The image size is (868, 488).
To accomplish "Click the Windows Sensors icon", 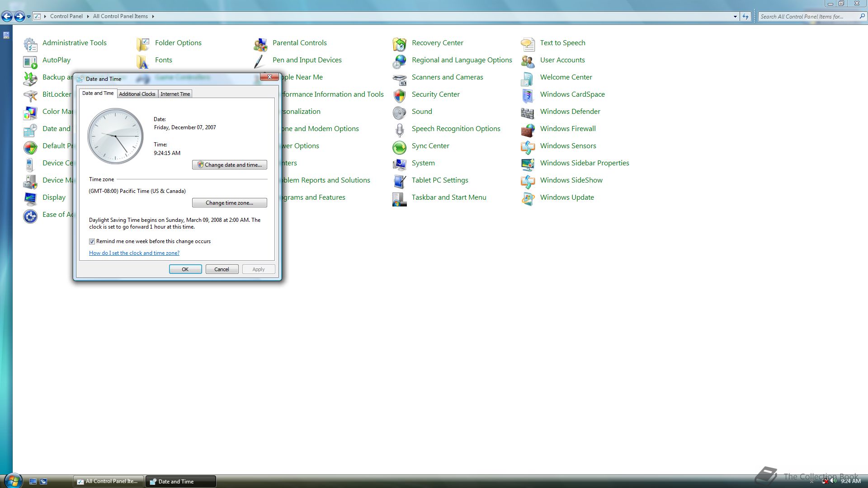I will click(x=528, y=147).
